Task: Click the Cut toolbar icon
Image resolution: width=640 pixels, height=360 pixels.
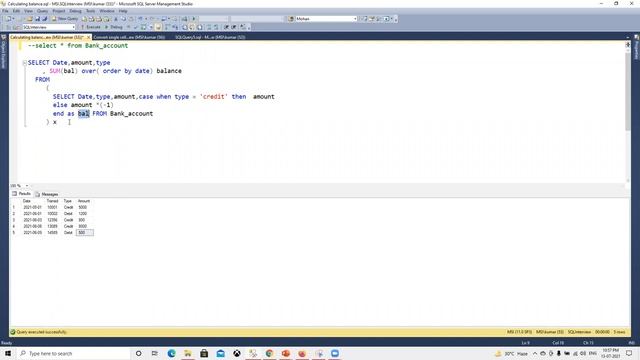Action: click(116, 19)
